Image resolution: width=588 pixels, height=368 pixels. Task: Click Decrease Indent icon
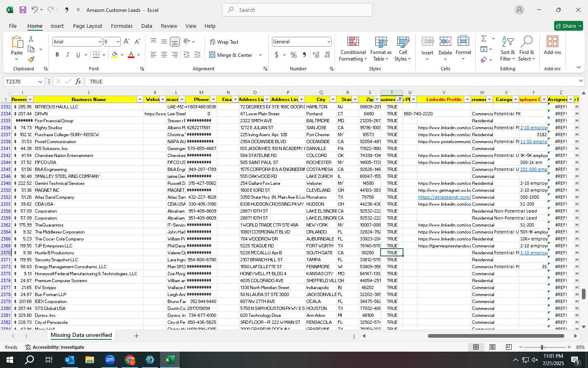(x=187, y=55)
